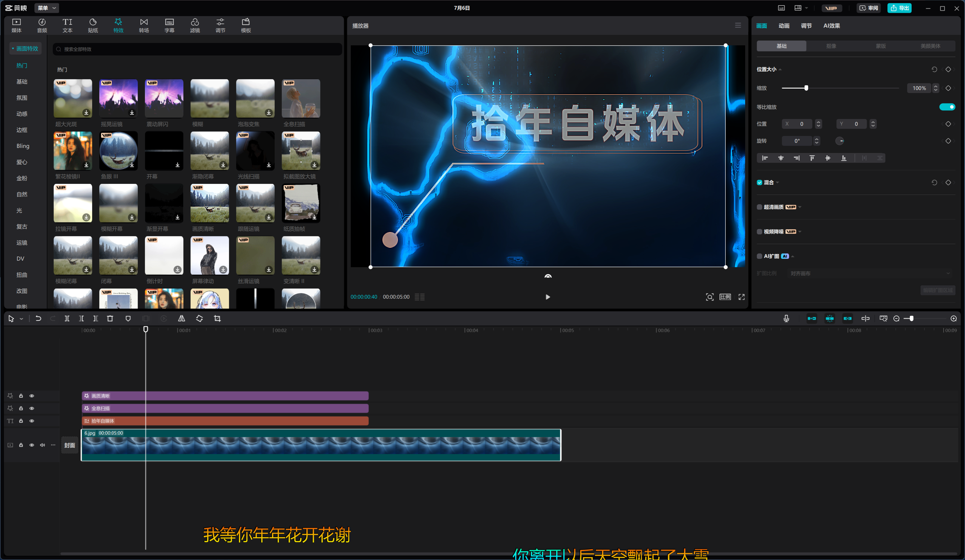Click the 缩放 scale slider handle
The width and height of the screenshot is (965, 560).
coord(806,88)
